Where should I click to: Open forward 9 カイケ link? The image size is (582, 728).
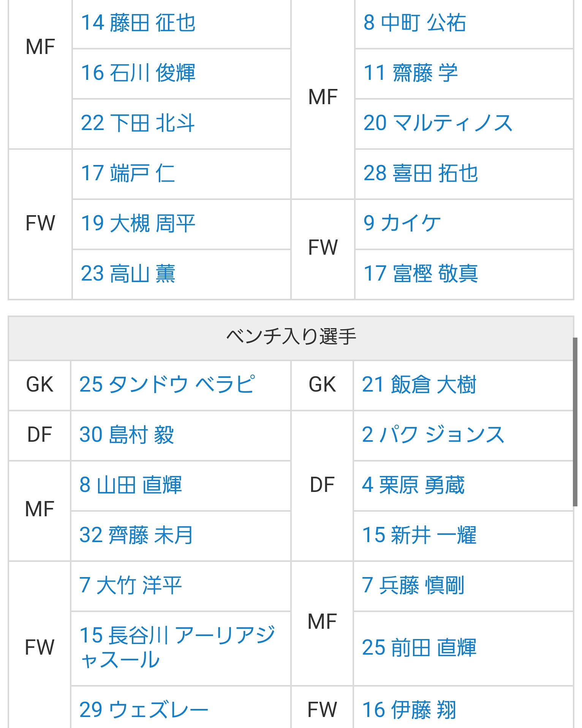(402, 224)
